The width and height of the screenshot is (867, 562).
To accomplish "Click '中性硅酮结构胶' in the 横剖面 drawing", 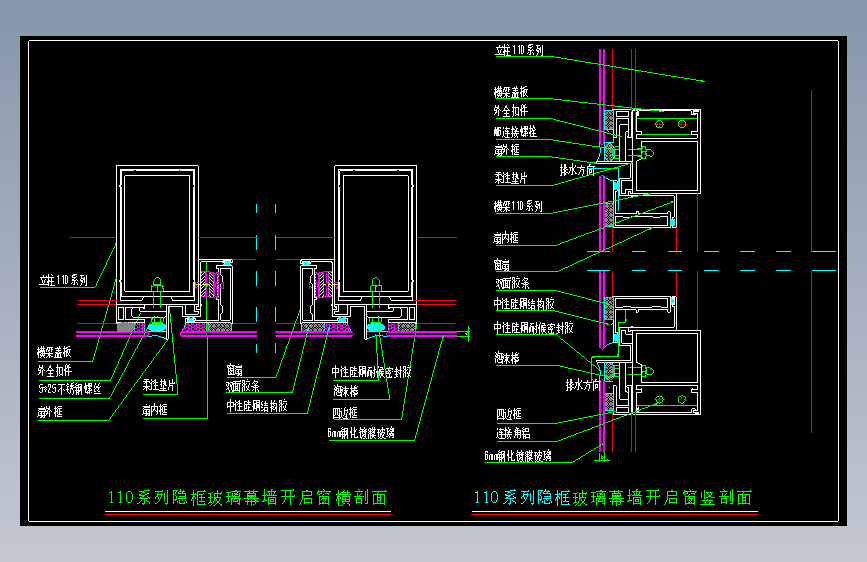I will (257, 406).
